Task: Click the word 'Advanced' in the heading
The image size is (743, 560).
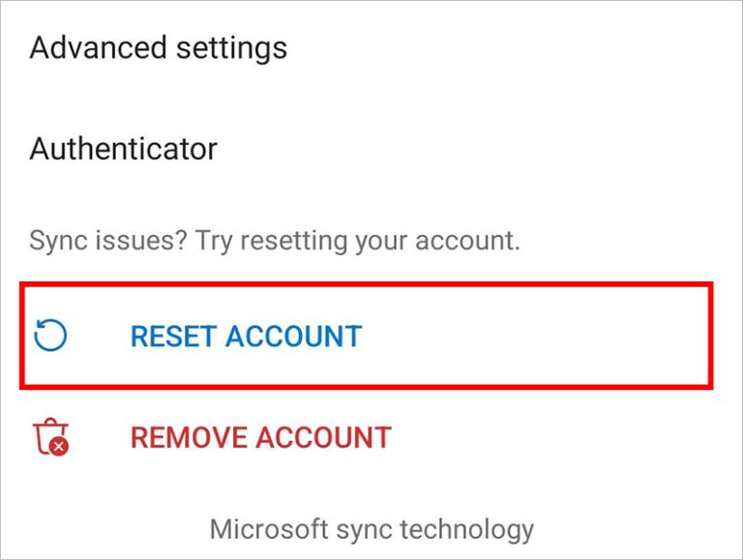Action: point(98,47)
